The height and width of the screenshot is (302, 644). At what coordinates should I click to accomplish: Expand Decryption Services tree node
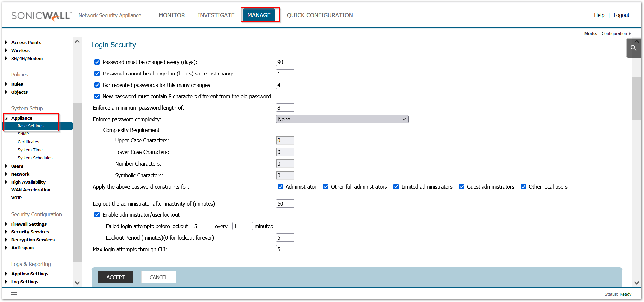[x=6, y=240]
